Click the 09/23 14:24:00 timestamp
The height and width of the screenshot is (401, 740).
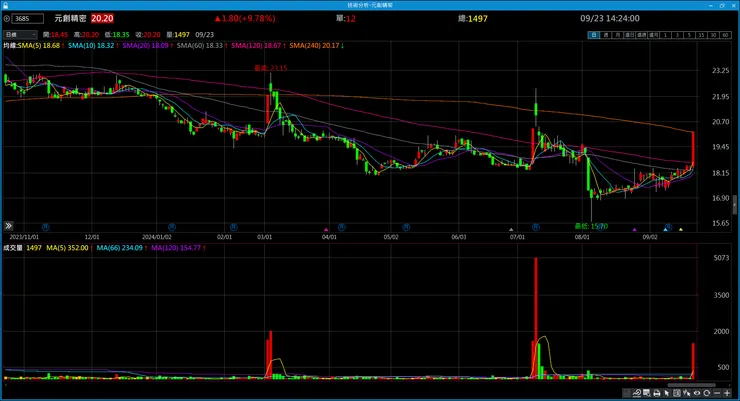tap(610, 18)
